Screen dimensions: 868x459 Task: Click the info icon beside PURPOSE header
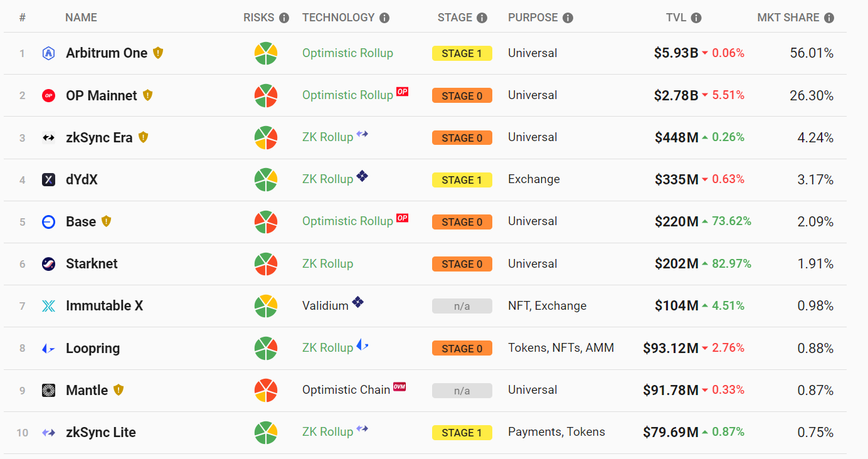[568, 18]
